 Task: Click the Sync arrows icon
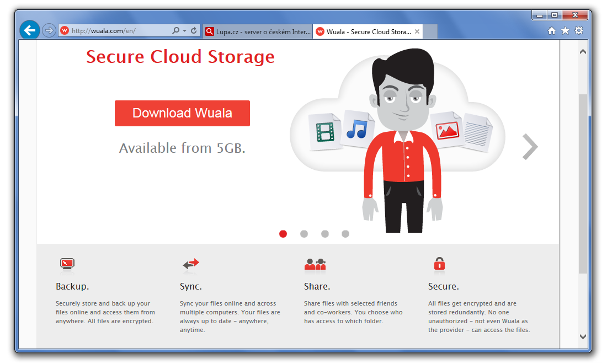191,265
